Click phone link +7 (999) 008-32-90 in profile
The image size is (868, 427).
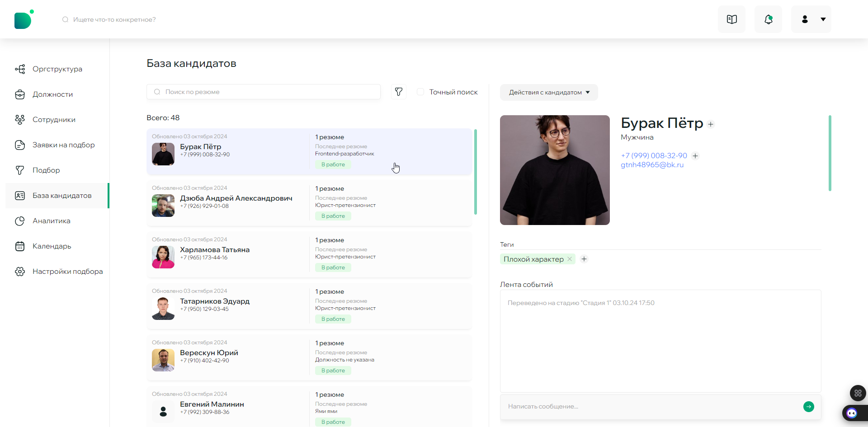coord(654,155)
